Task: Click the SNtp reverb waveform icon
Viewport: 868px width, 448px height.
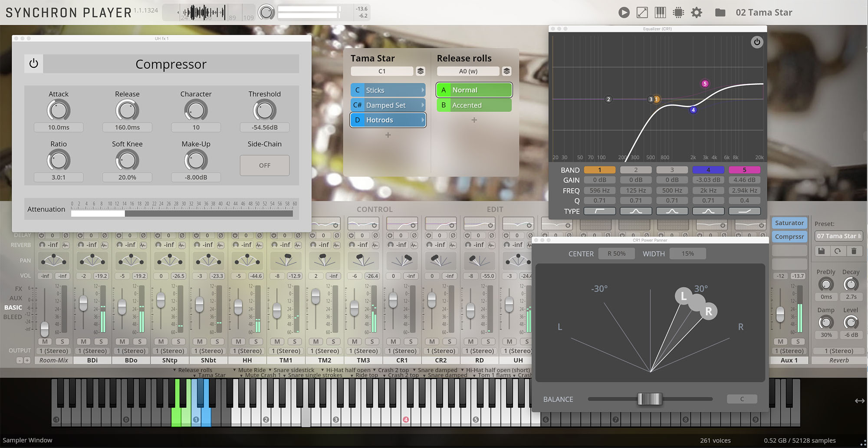Action: click(x=181, y=245)
